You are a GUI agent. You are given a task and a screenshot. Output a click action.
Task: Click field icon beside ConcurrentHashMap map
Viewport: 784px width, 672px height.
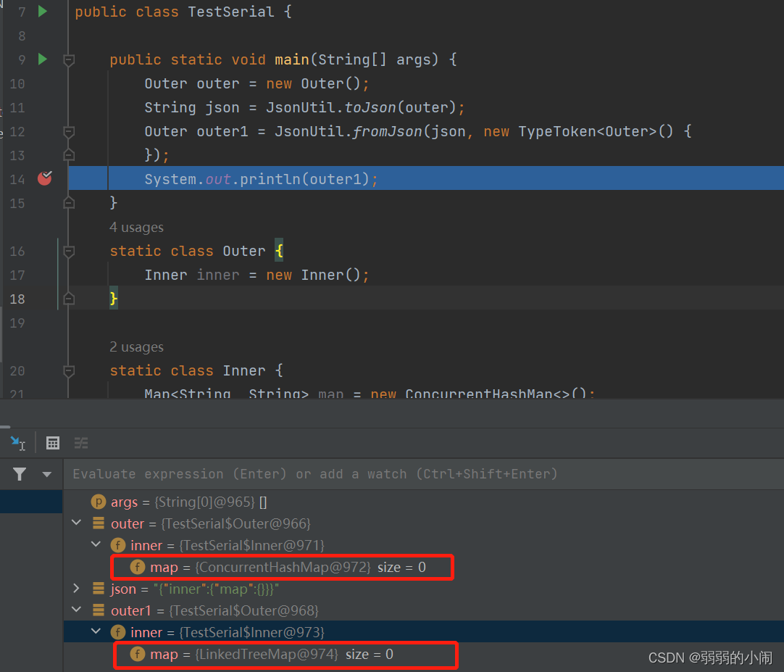tap(138, 567)
